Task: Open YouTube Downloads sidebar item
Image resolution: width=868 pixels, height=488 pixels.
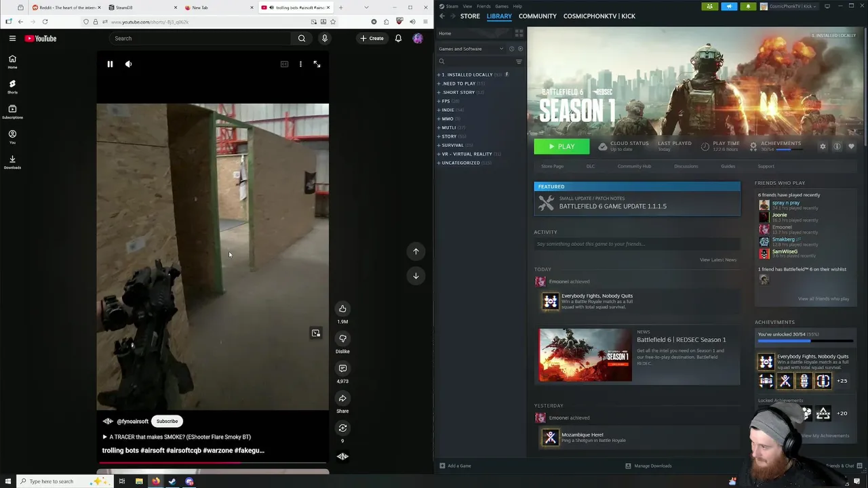Action: pyautogui.click(x=12, y=162)
